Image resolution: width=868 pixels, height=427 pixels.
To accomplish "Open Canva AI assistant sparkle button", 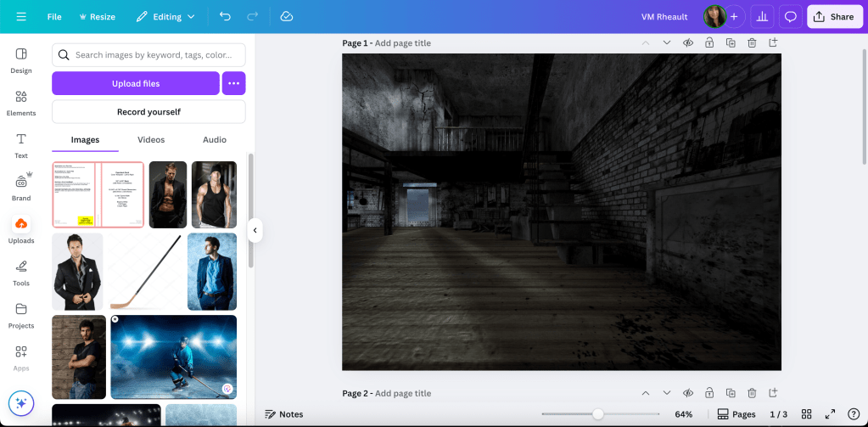I will point(21,403).
